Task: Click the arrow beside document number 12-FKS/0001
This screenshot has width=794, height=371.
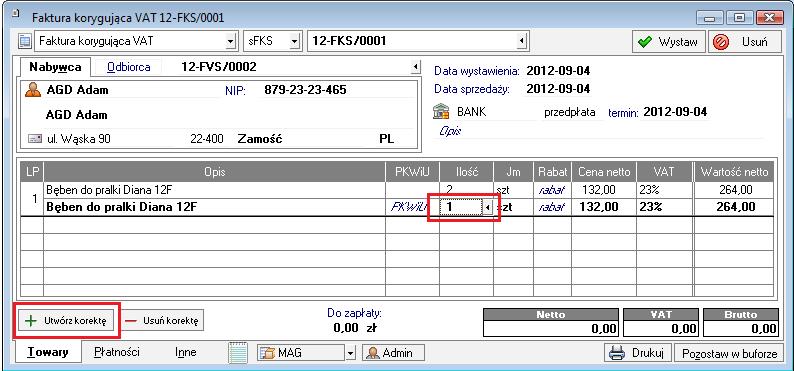Action: (522, 41)
